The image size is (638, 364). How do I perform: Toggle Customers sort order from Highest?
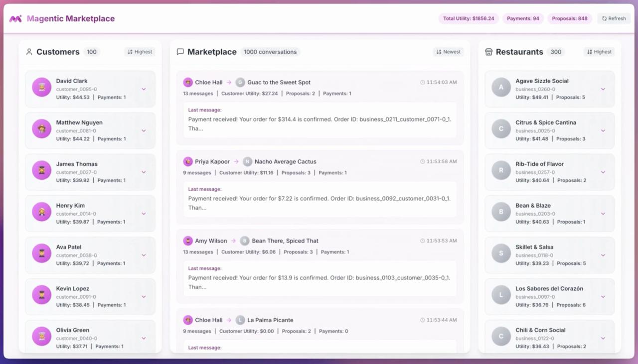pyautogui.click(x=140, y=52)
